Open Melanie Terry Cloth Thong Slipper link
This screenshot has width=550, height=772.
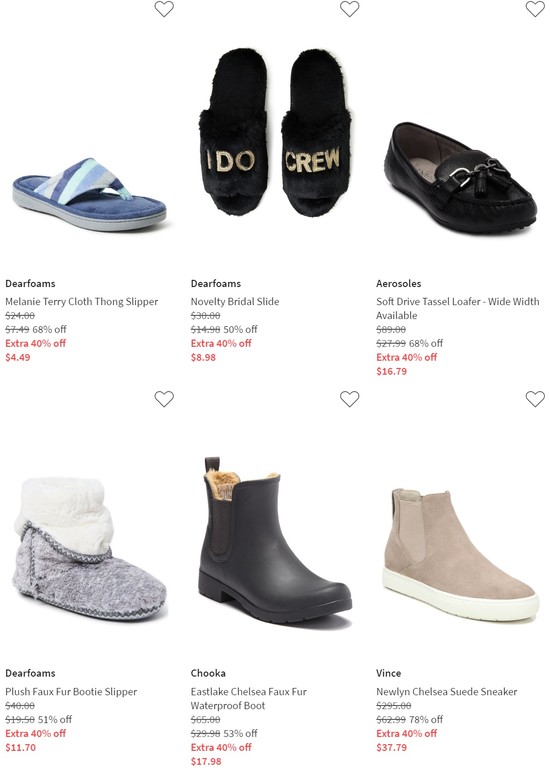pyautogui.click(x=82, y=301)
